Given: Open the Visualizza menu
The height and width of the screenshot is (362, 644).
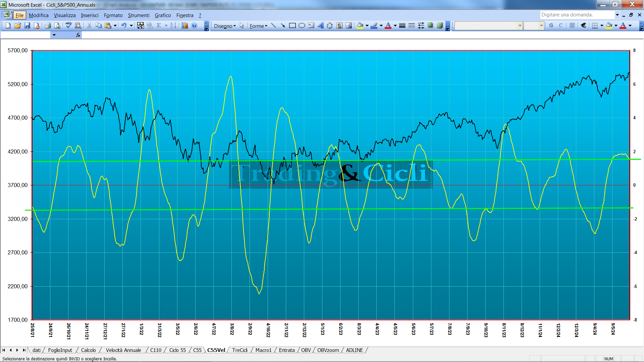Looking at the screenshot, I should click(x=65, y=15).
